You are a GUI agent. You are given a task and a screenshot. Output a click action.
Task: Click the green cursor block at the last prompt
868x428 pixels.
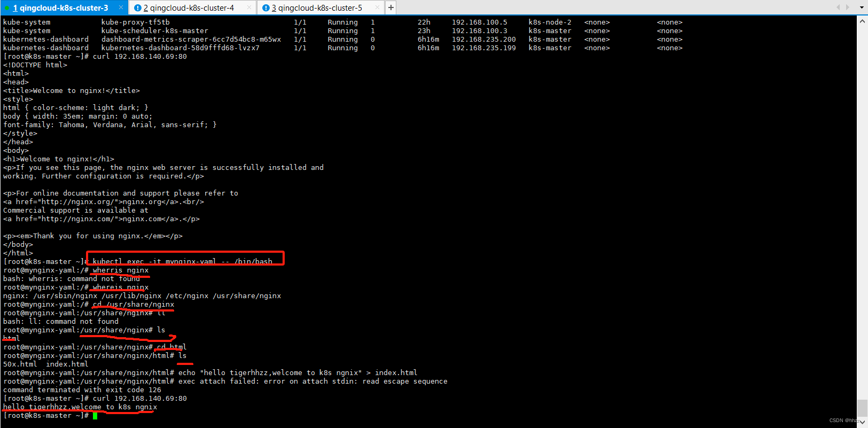(x=95, y=416)
